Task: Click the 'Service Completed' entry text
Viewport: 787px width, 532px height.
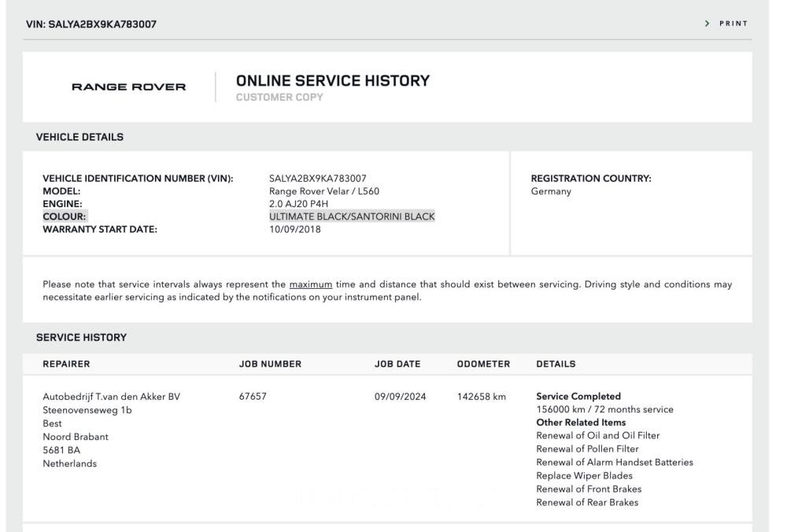Action: coord(578,397)
